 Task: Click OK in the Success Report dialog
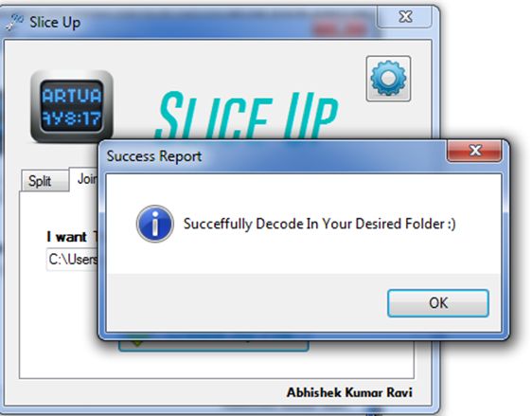(438, 303)
